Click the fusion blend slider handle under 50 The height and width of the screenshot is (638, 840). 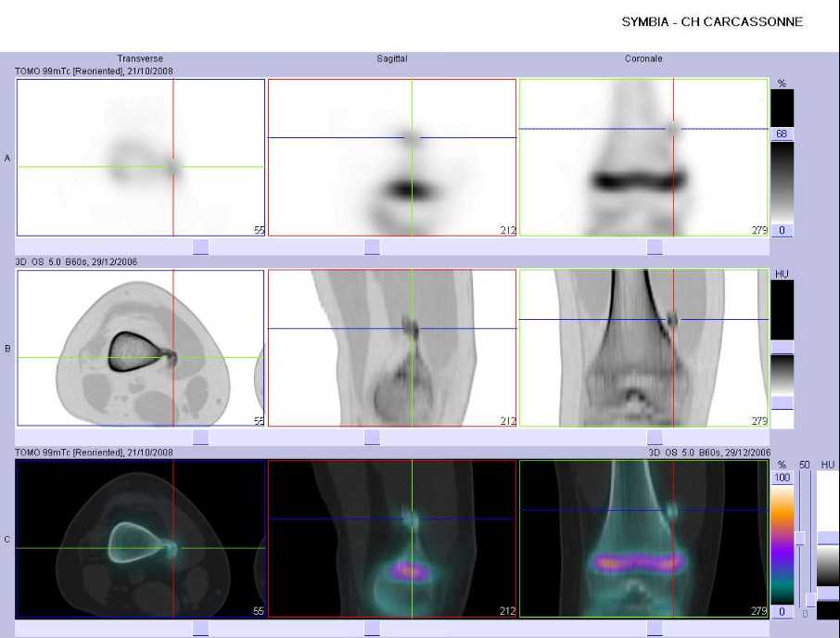coord(800,539)
